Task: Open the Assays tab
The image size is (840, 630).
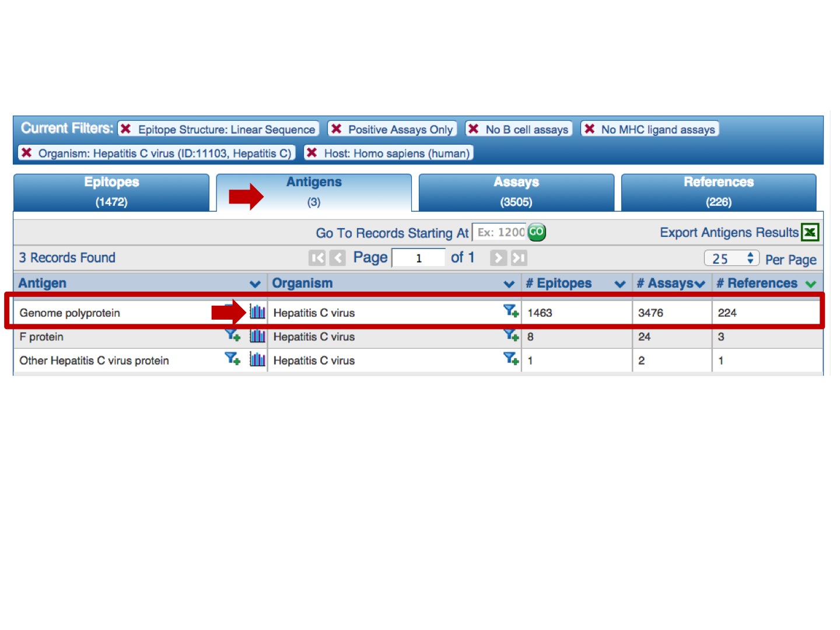Action: tap(516, 192)
